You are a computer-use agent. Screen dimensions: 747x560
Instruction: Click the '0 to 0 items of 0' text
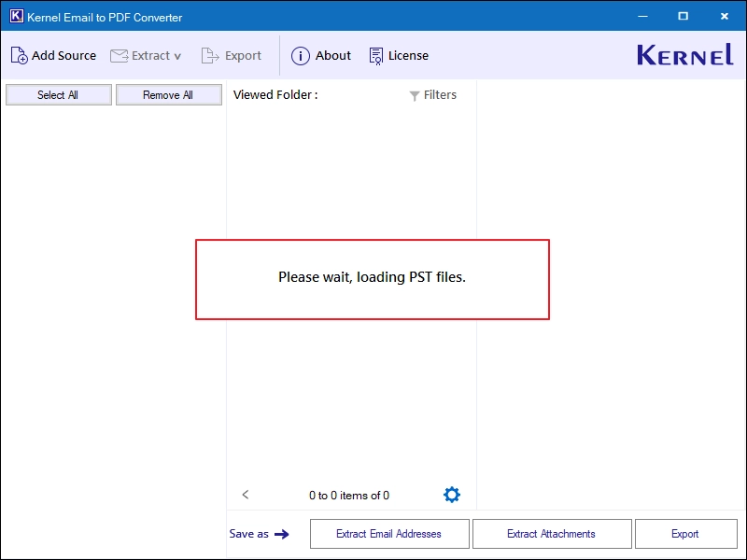(349, 496)
